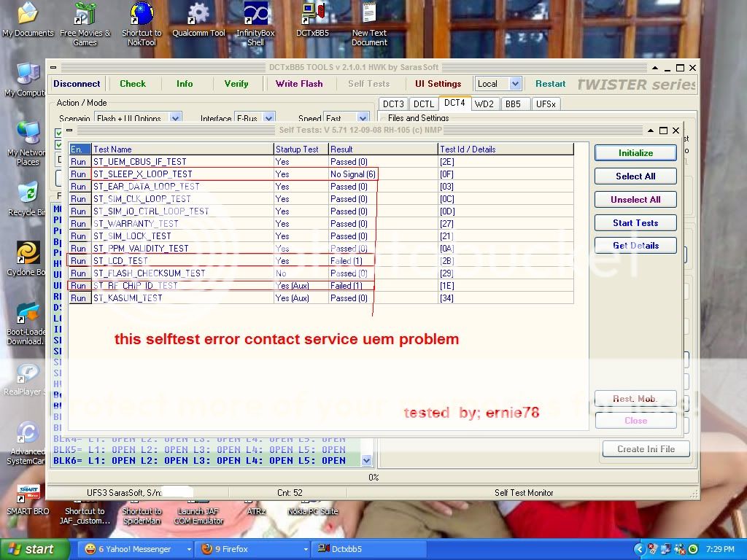Open My Documents desktop icon

[28, 19]
